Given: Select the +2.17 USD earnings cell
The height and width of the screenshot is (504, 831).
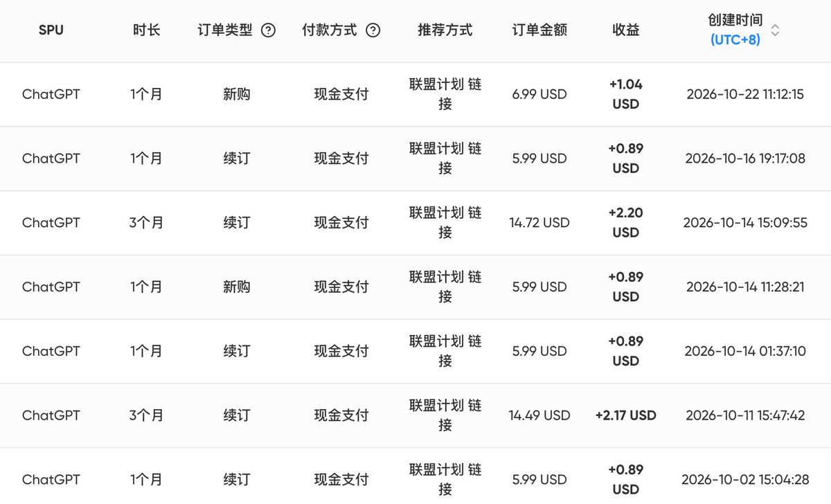Looking at the screenshot, I should 626,415.
